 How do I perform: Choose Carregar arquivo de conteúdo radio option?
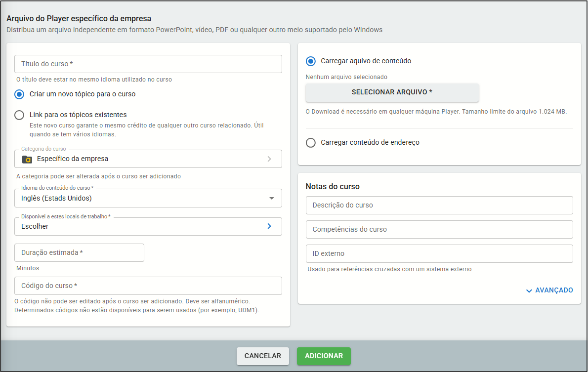[311, 61]
